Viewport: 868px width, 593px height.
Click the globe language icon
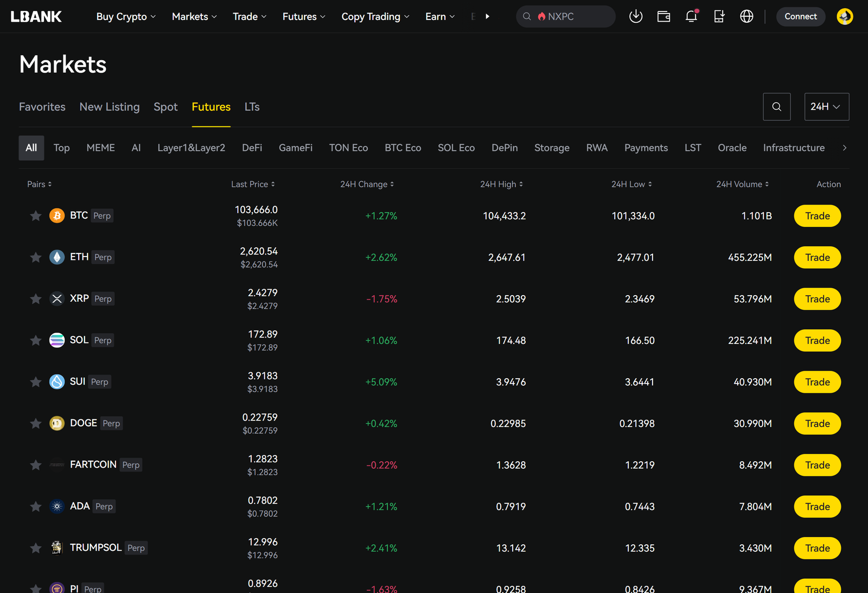746,16
